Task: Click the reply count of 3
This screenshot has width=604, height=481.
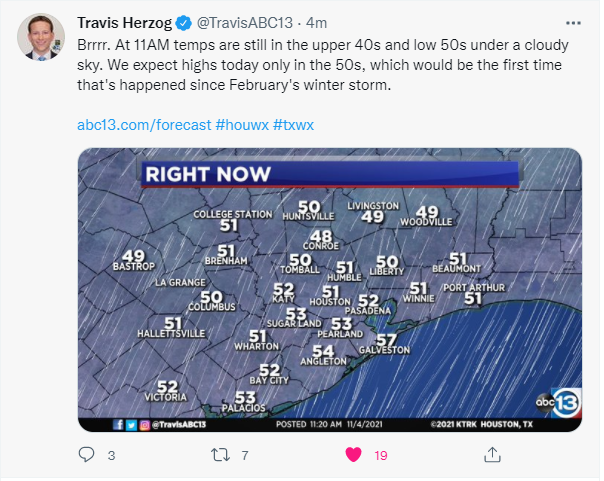Action: click(x=112, y=455)
